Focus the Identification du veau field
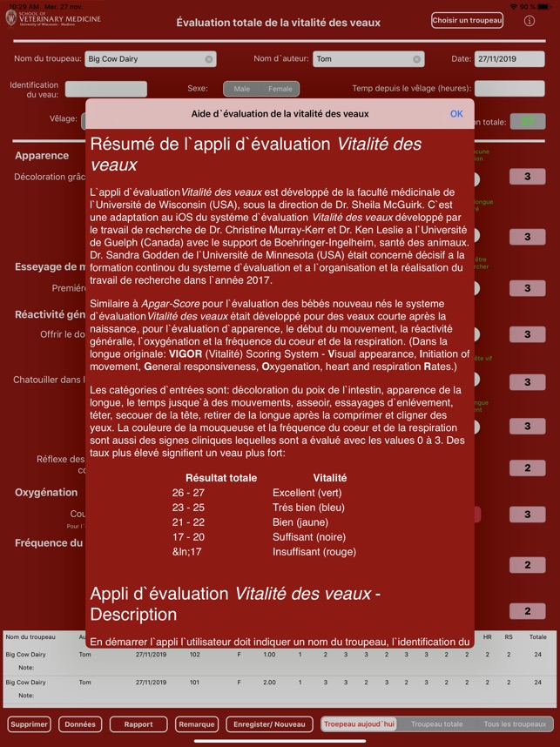 pos(105,89)
